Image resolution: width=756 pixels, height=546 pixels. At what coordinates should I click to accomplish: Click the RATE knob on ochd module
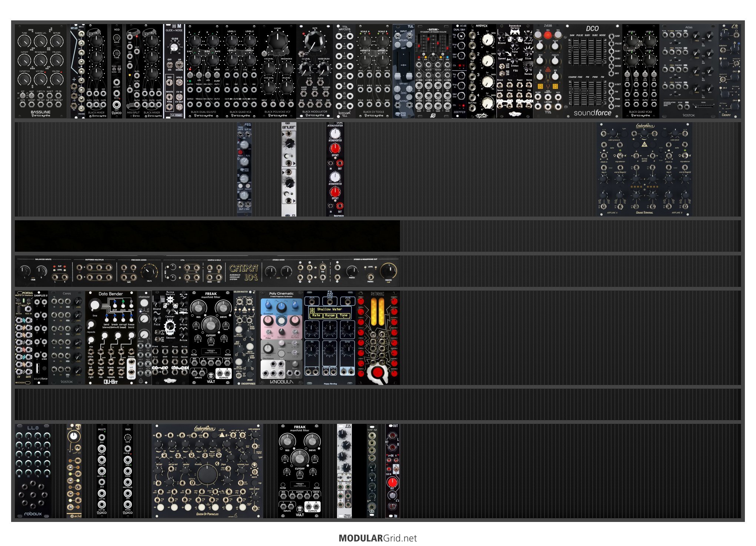[74, 436]
